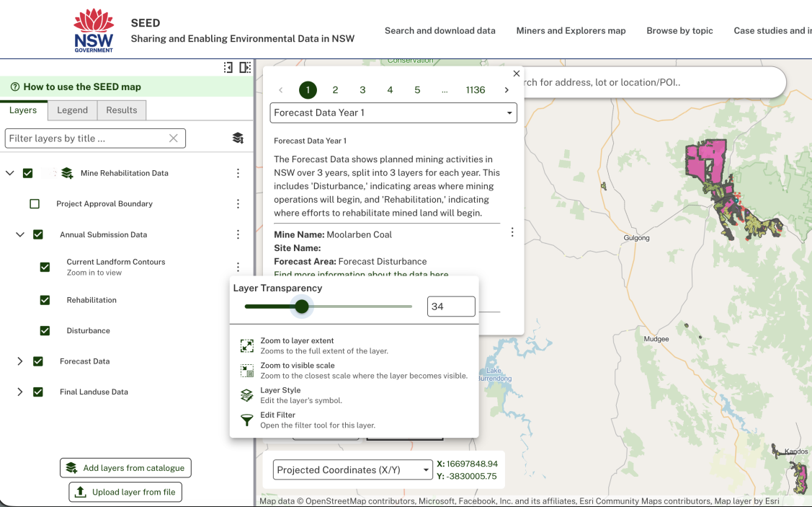Click the Gulgong label on map
The width and height of the screenshot is (812, 507).
click(x=636, y=238)
